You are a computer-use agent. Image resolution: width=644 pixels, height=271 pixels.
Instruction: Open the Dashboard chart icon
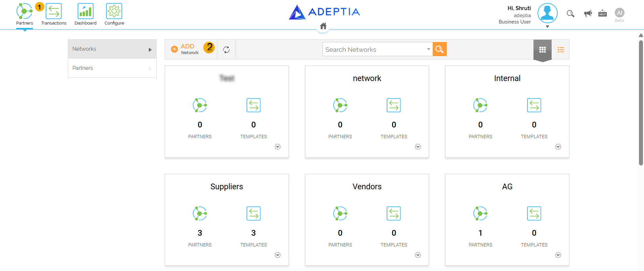coord(85,11)
